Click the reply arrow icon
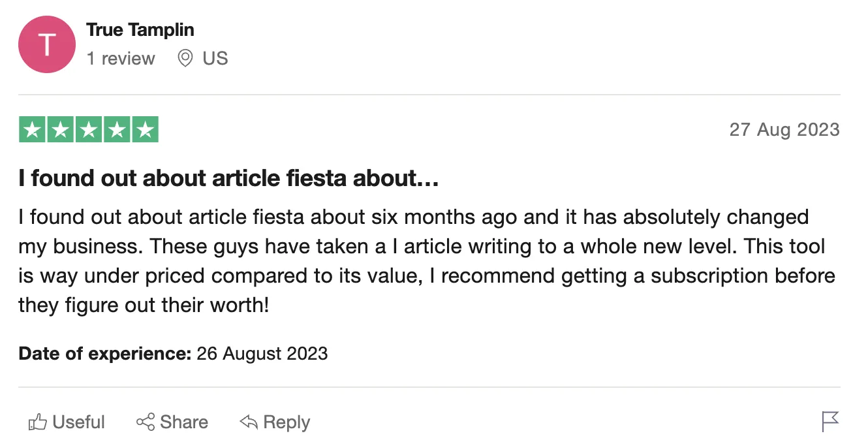 click(x=249, y=422)
